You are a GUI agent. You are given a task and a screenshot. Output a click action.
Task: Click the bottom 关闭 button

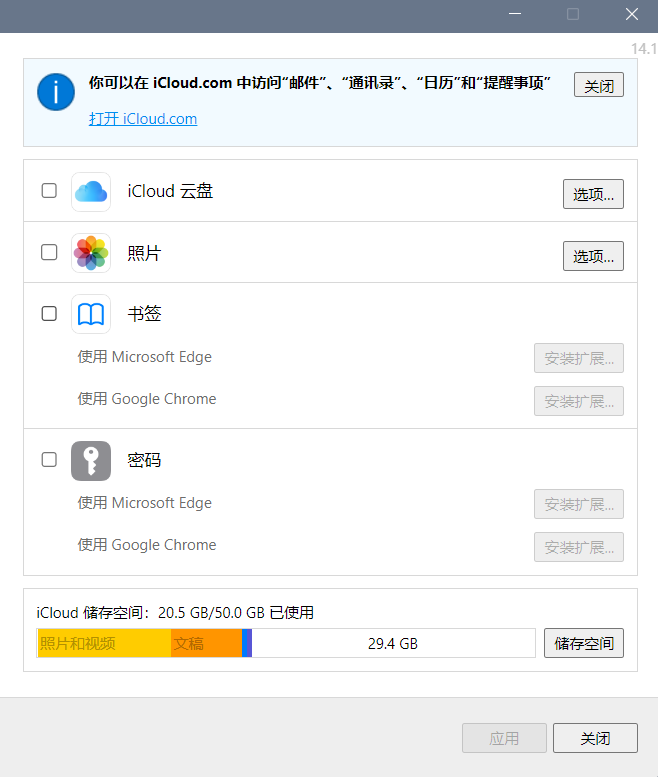595,738
